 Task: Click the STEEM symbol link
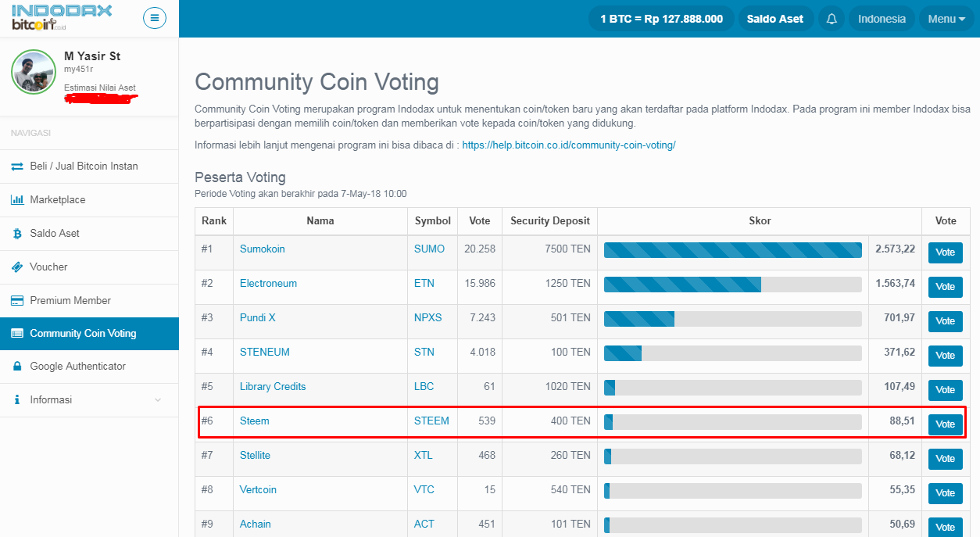[x=431, y=421]
